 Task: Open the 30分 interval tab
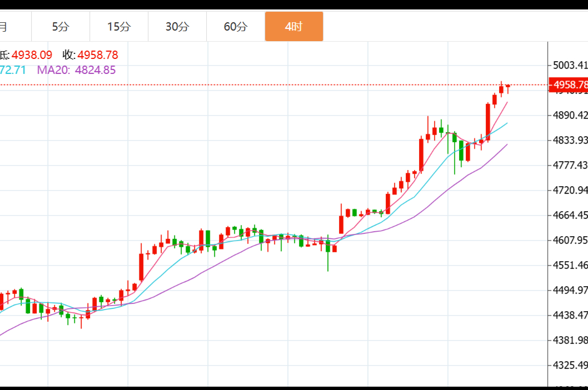point(177,26)
